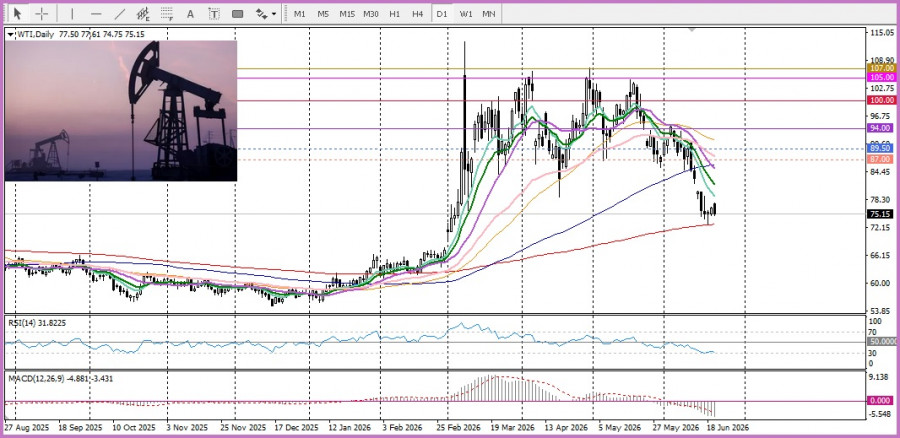Select the 107.00 price level label

(x=881, y=68)
